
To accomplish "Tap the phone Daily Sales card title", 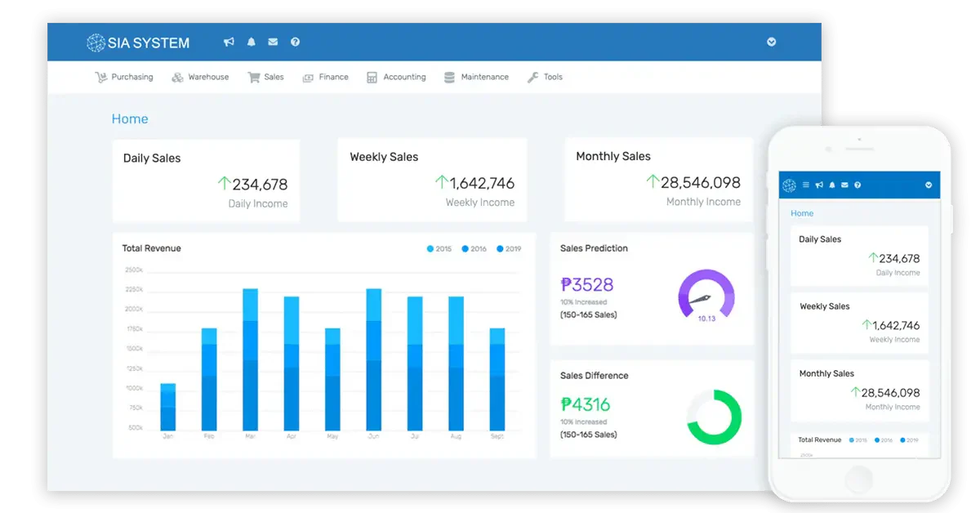I will tap(820, 239).
